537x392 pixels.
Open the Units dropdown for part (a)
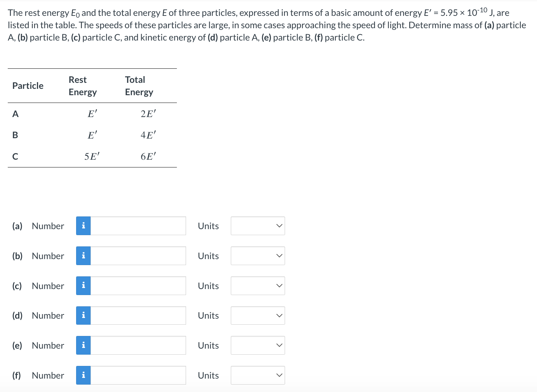pos(258,226)
